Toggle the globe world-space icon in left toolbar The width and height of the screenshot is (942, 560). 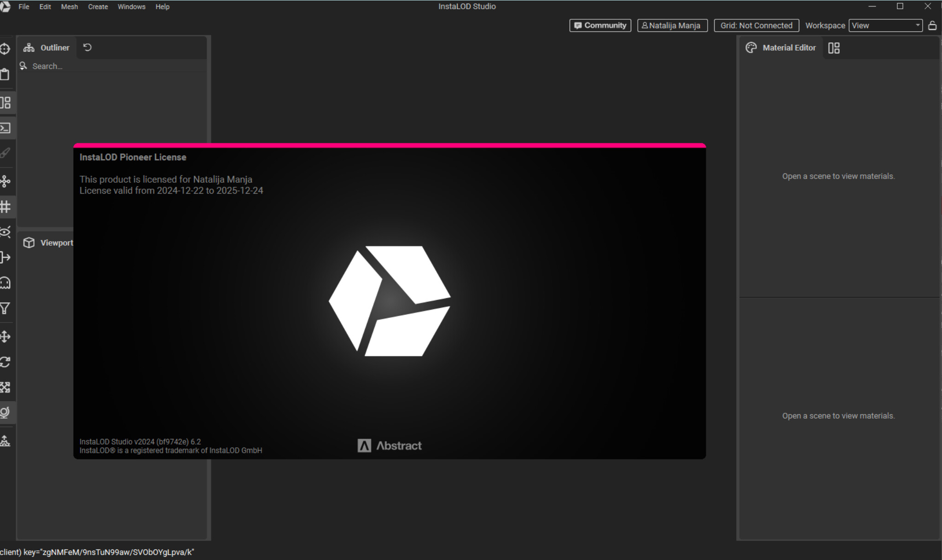(5, 412)
